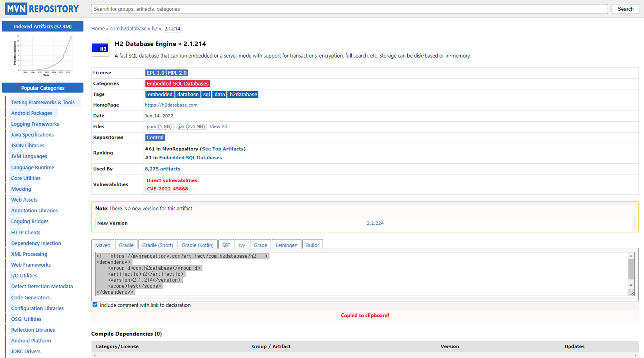Open Testing Frameworks & Tools category

[43, 102]
